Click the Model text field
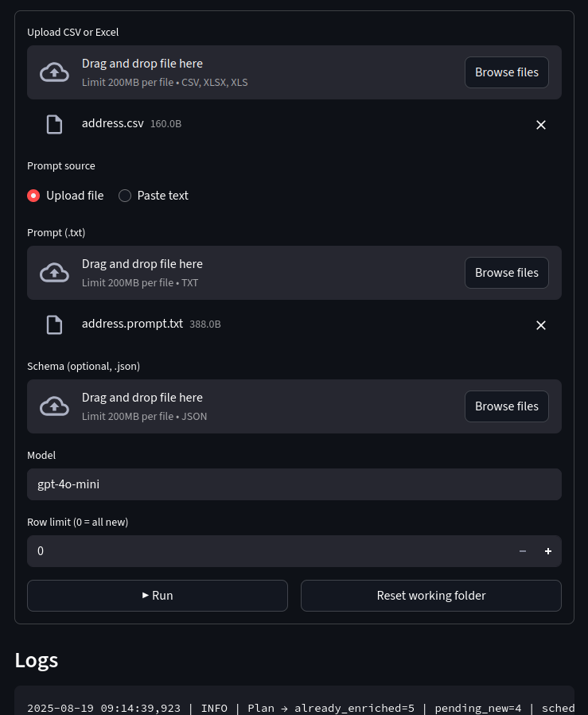 294,484
